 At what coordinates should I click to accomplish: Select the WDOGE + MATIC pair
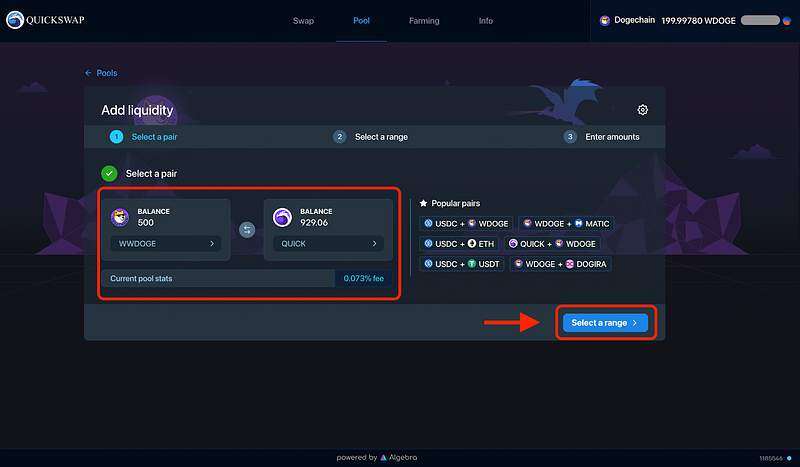pos(566,224)
